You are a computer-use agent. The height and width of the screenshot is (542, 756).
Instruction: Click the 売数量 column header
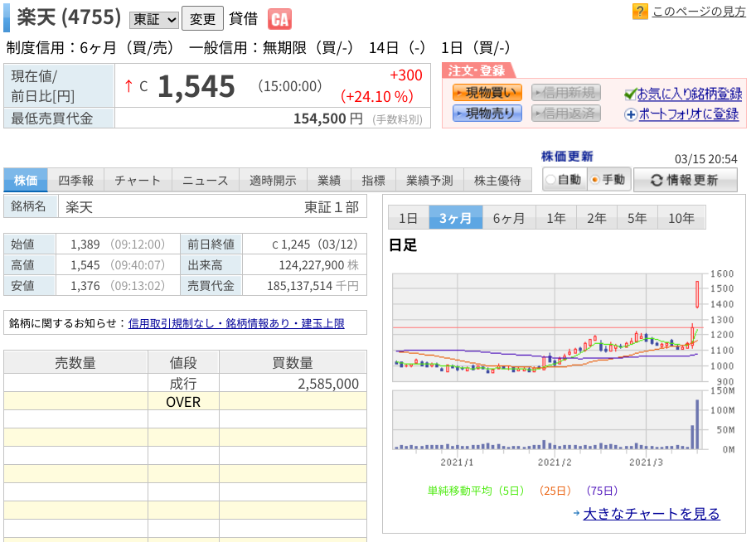[x=75, y=363]
